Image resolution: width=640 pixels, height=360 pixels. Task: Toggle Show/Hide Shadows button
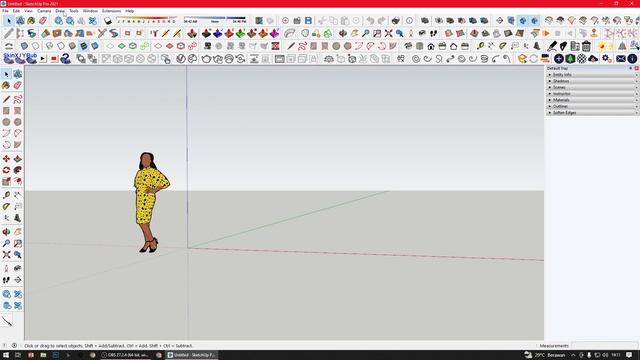pos(108,20)
